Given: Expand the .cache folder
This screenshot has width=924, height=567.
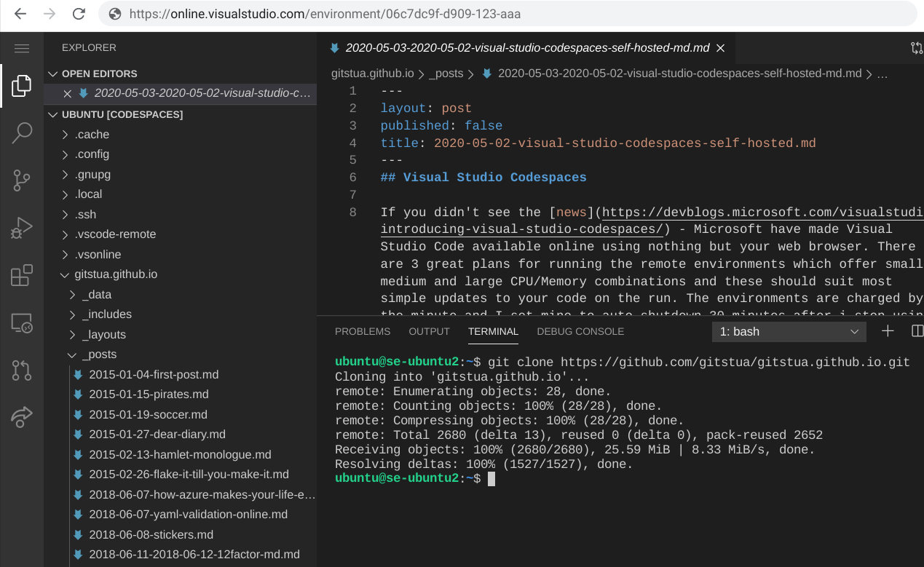Looking at the screenshot, I should pos(92,134).
